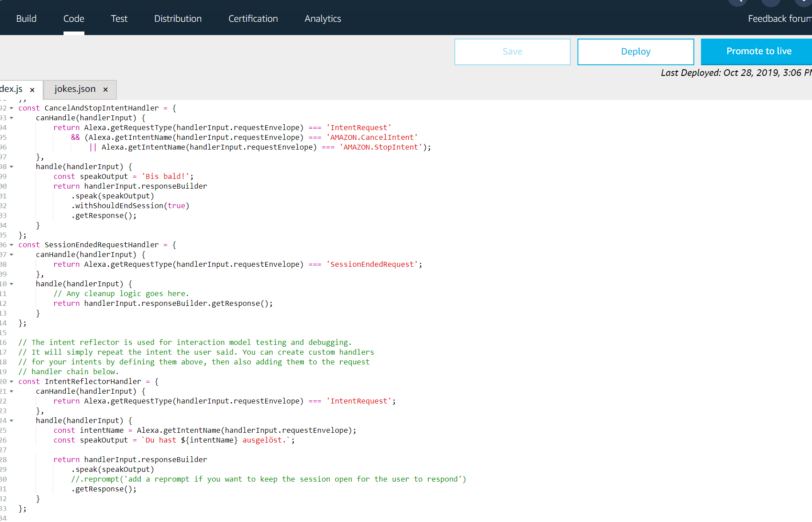Click 'AMAZON.CancelIntent' string in code
The height and width of the screenshot is (522, 812).
[372, 138]
